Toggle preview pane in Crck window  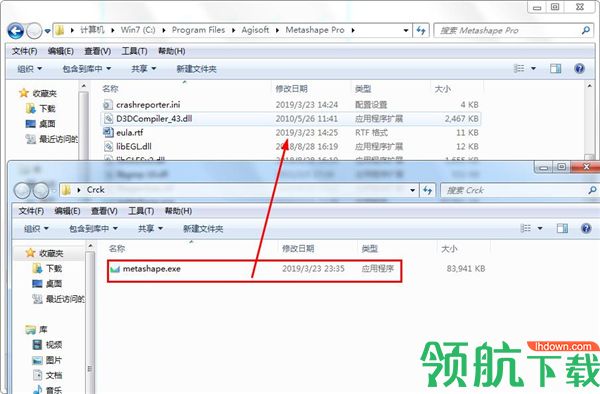pyautogui.click(x=562, y=228)
